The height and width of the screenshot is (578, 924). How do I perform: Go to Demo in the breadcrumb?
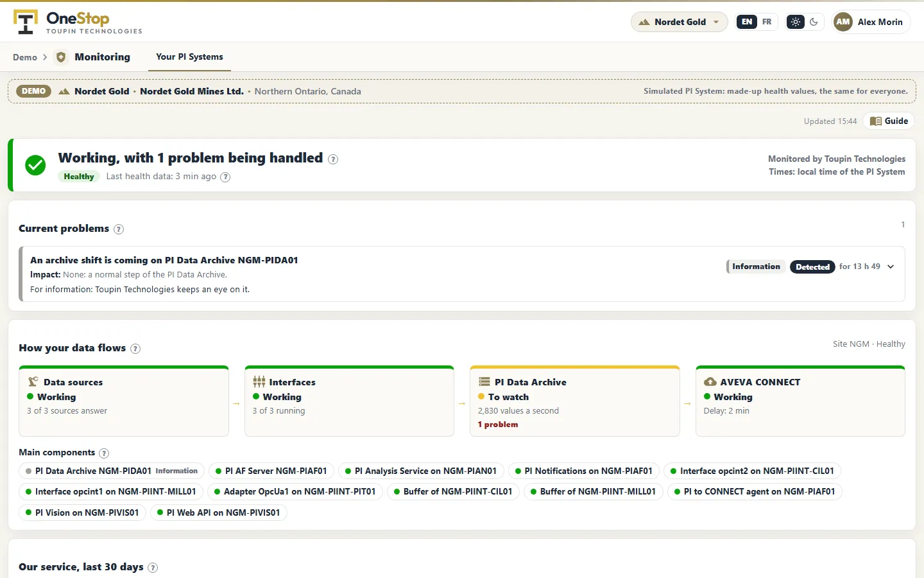(x=25, y=57)
